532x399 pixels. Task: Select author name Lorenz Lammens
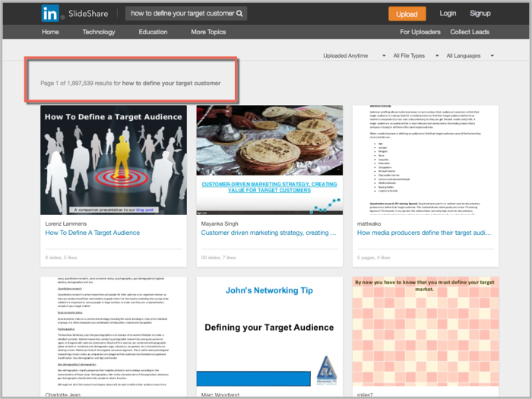(66, 223)
